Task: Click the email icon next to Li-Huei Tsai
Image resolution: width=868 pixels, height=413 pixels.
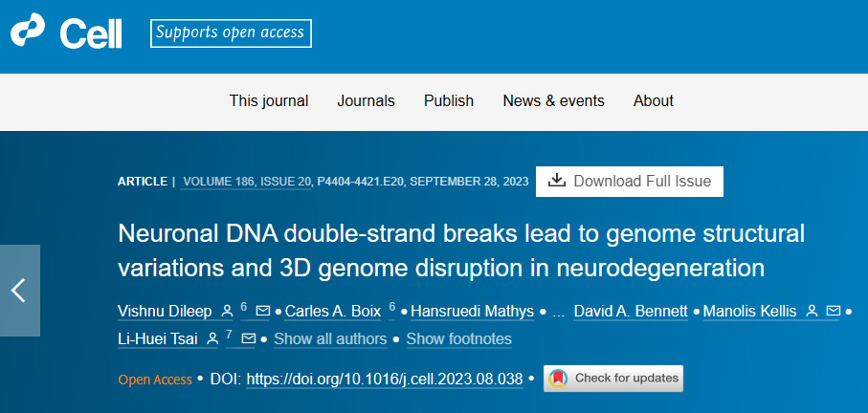Action: click(x=248, y=339)
